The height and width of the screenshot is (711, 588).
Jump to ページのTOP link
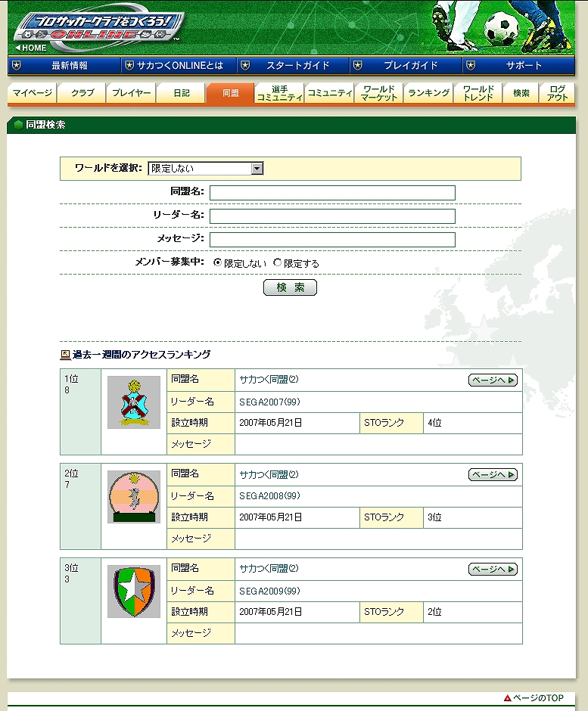(534, 697)
